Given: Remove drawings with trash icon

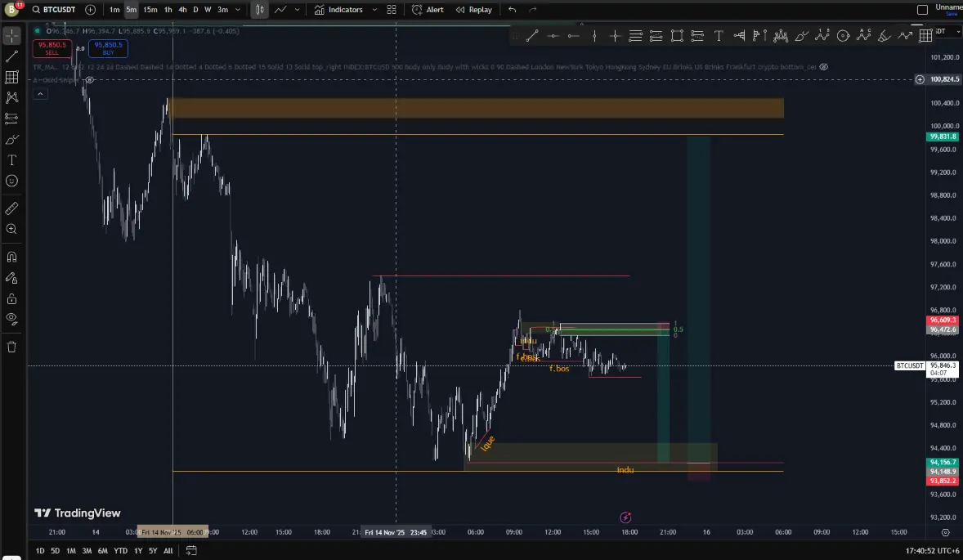Looking at the screenshot, I should 11,347.
